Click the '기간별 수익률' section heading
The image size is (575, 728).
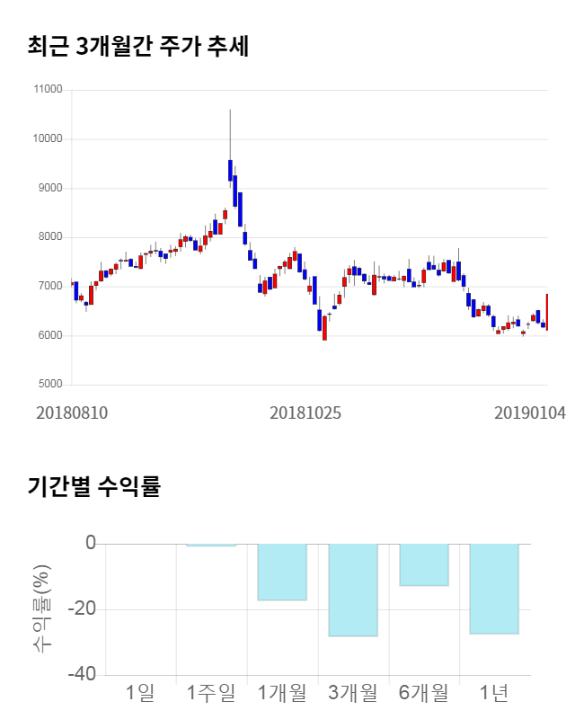coord(93,486)
